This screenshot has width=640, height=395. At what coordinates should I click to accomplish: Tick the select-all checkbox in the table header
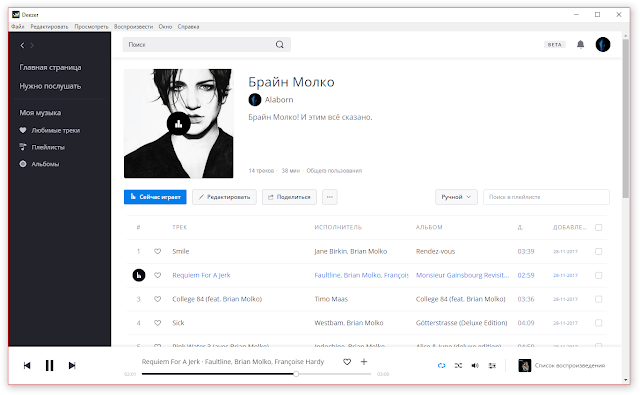tap(598, 227)
